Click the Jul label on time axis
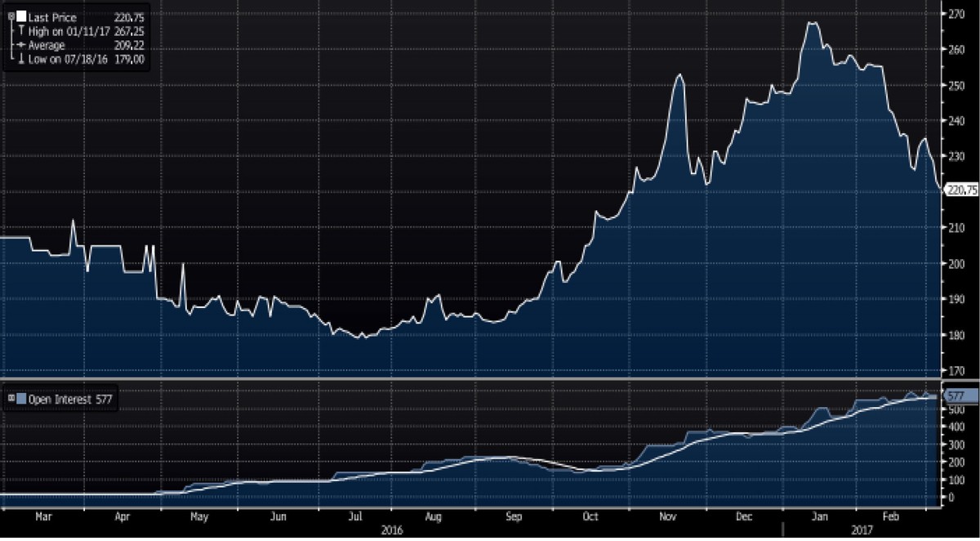Image resolution: width=980 pixels, height=541 pixels. (x=355, y=516)
